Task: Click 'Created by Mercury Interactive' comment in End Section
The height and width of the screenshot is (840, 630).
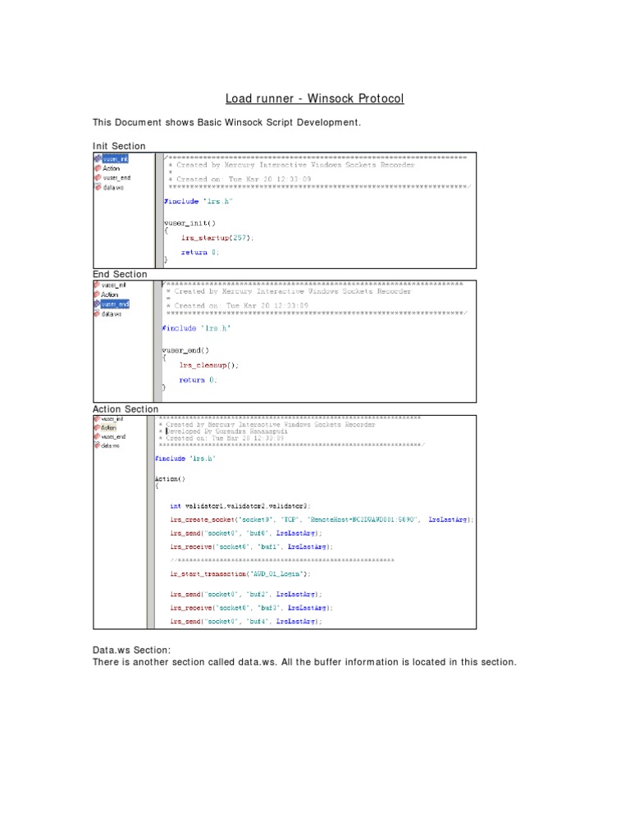Action: click(x=289, y=291)
